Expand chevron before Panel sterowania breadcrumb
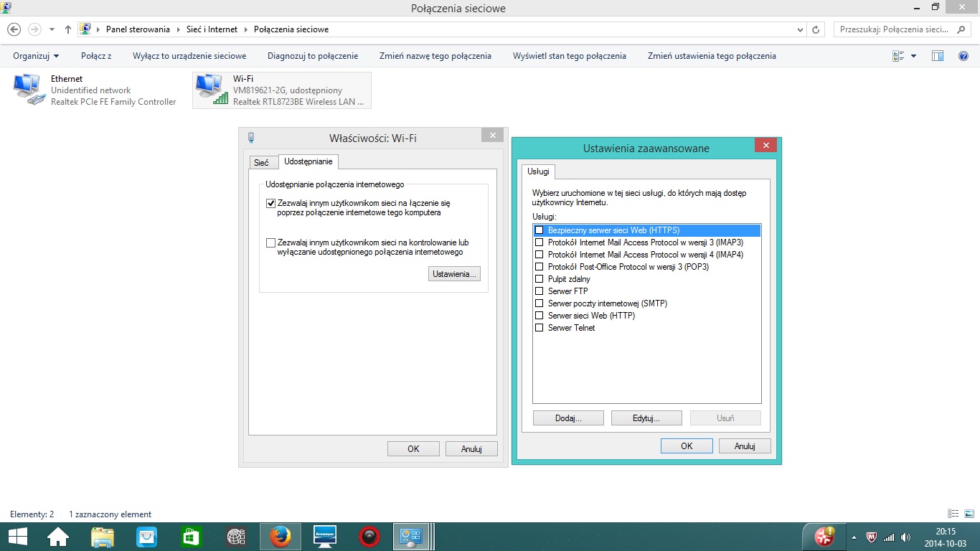Image resolution: width=980 pixels, height=551 pixels. coord(98,29)
